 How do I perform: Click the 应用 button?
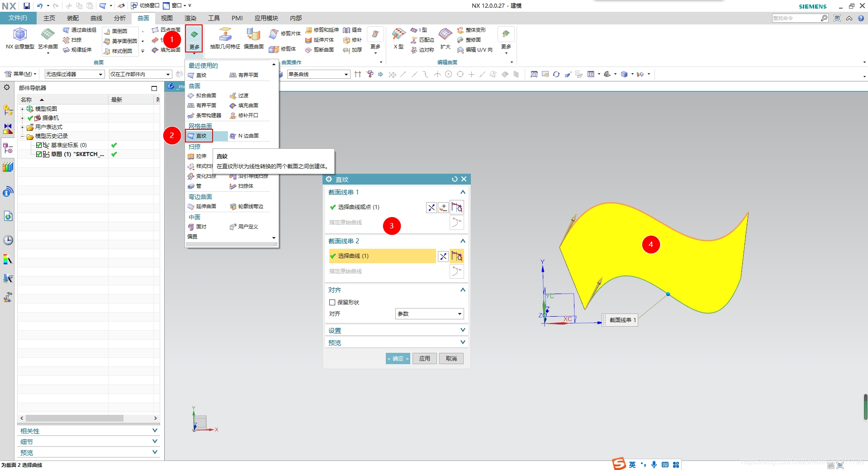coord(424,359)
